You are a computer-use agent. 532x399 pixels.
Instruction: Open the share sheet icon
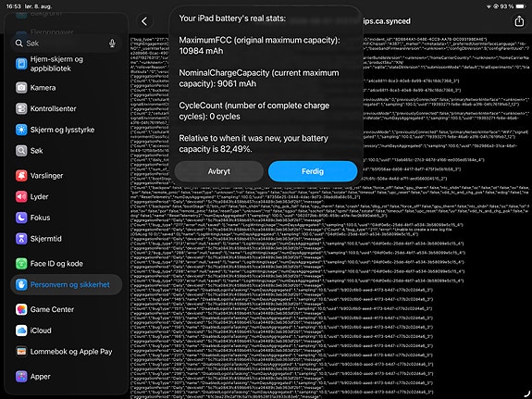coord(519,21)
